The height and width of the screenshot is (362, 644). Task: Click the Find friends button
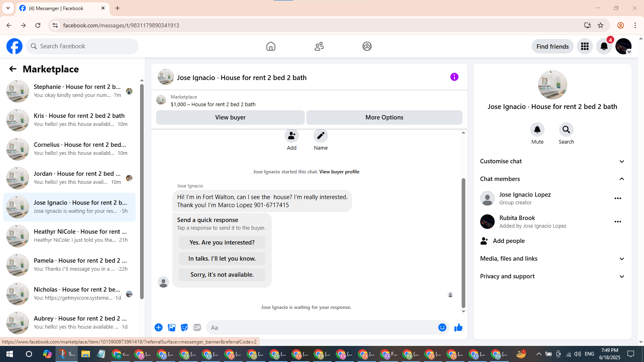553,46
